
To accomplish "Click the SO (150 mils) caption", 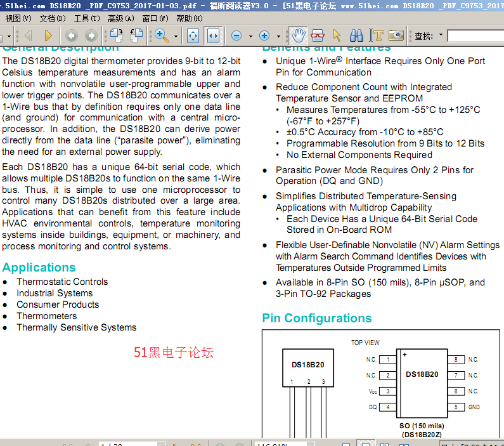I will coord(422,426).
